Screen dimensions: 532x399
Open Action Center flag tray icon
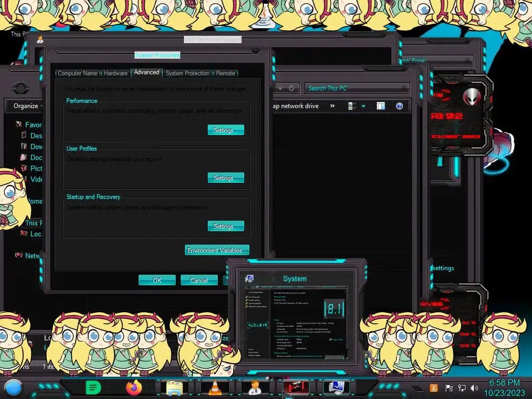[449, 388]
